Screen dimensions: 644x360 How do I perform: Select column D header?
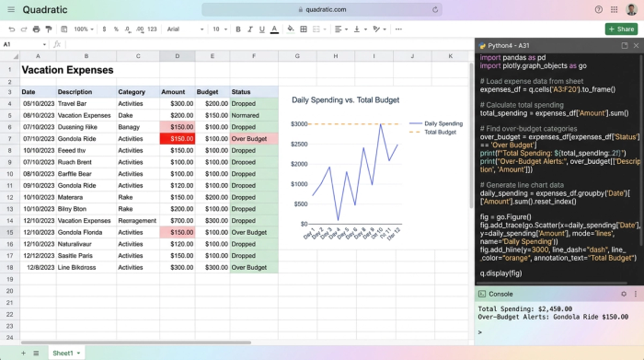[x=178, y=56]
